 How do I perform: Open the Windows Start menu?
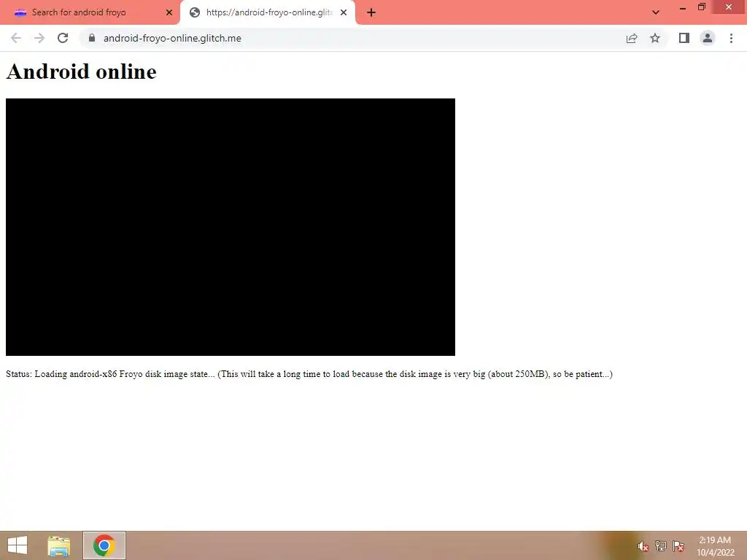point(18,545)
